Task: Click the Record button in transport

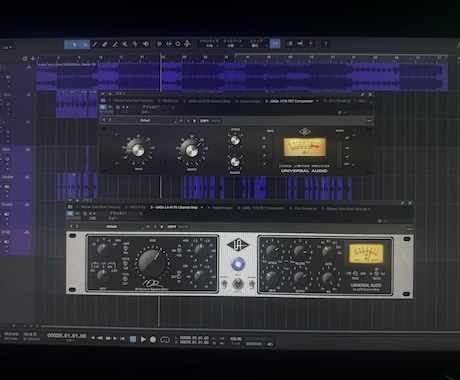Action: coord(153,339)
